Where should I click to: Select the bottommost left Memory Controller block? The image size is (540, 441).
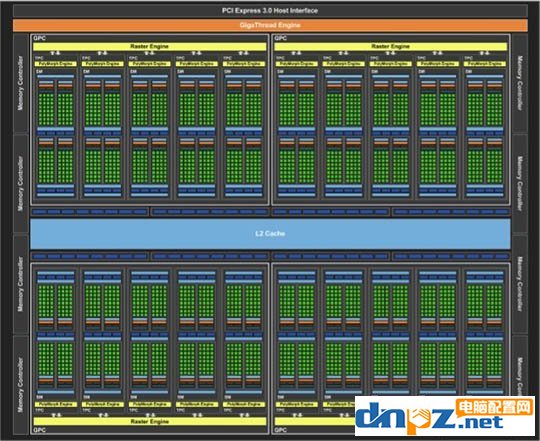point(21,384)
